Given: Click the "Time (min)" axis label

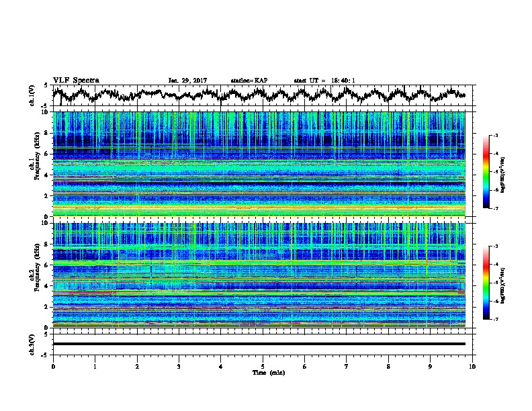Looking at the screenshot, I should tap(269, 373).
